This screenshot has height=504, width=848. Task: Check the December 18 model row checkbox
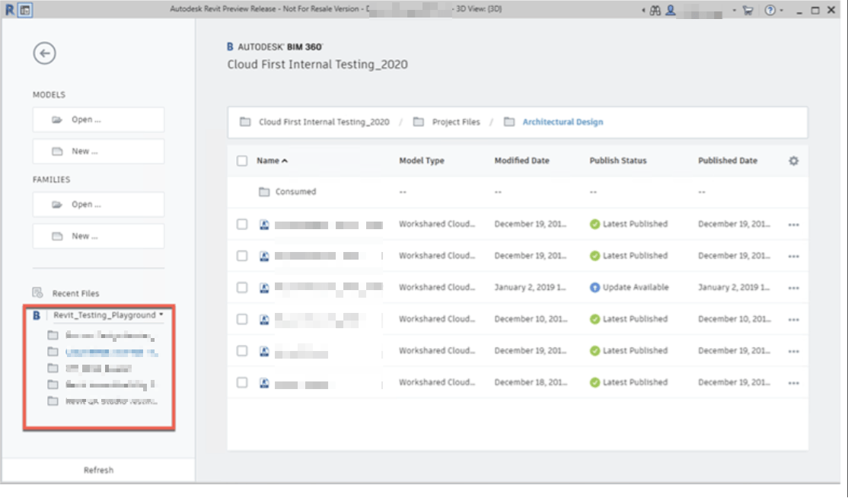[x=242, y=382]
